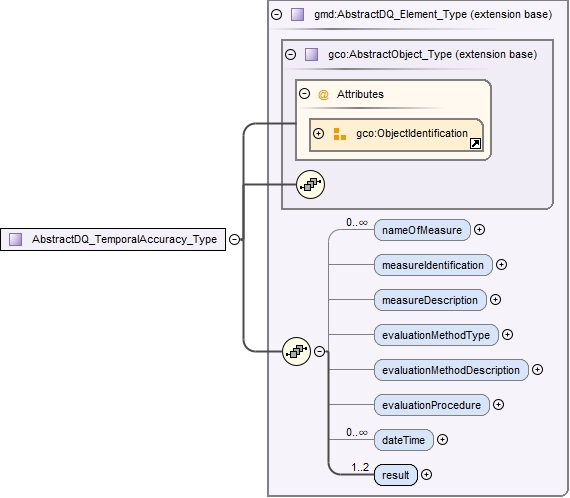Click the purple type icon of gco:AbstractObject_Type
Screen dimensions: 570x498
pyautogui.click(x=311, y=55)
